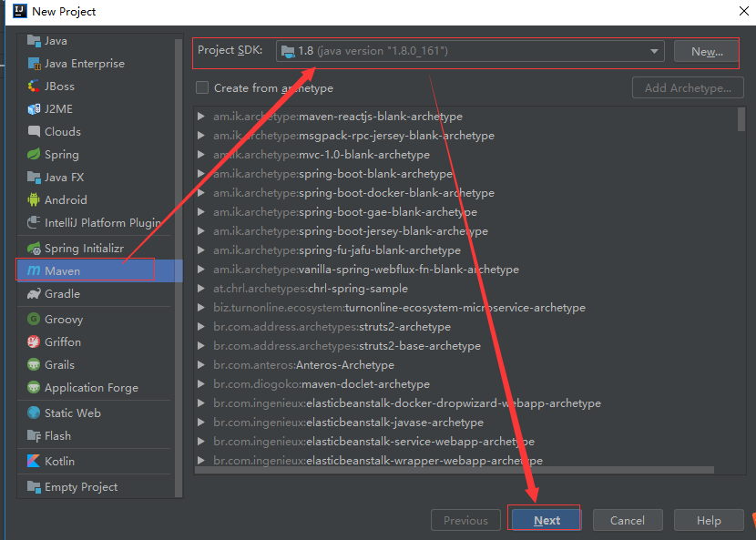Image resolution: width=756 pixels, height=540 pixels.
Task: Enable Create from archetype checkbox
Action: pos(202,87)
